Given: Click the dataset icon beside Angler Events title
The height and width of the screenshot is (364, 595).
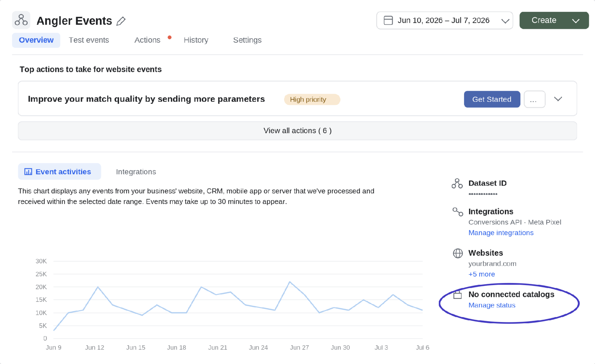Looking at the screenshot, I should click(21, 20).
